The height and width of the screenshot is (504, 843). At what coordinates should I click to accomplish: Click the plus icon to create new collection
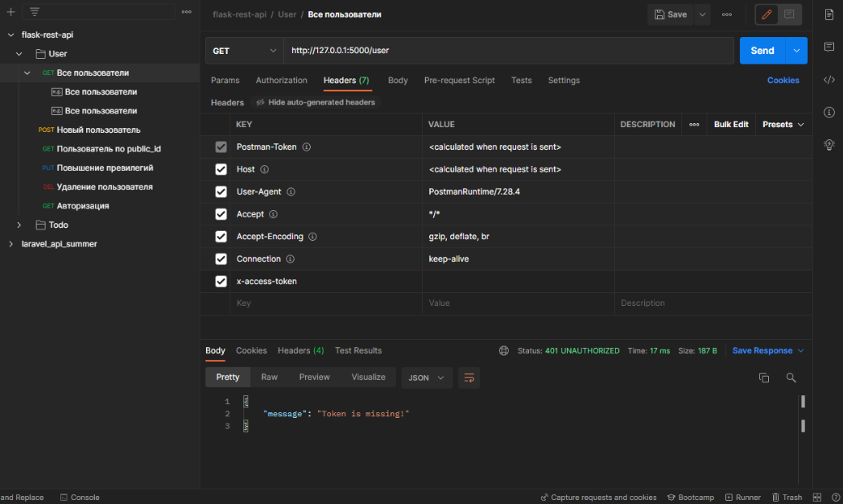[x=10, y=12]
